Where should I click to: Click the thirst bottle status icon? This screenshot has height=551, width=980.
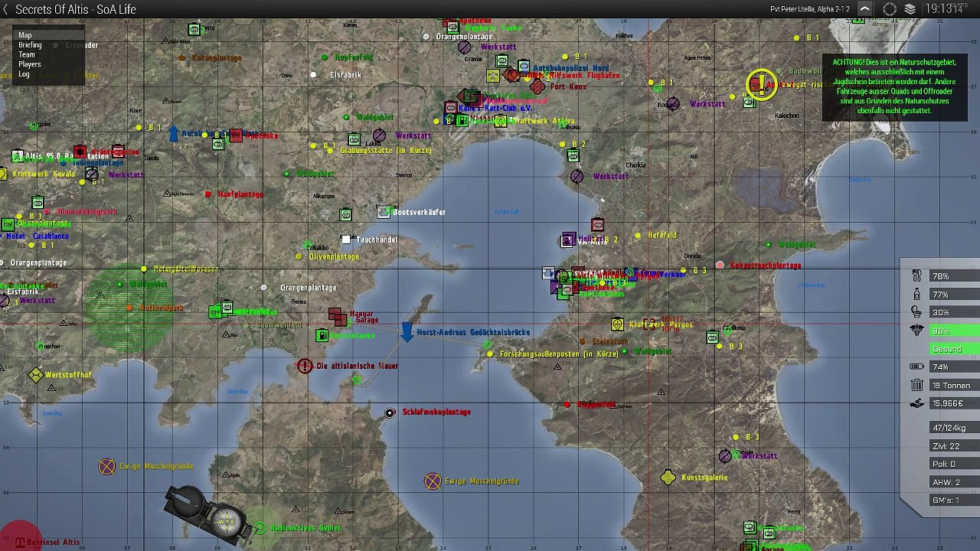(917, 294)
